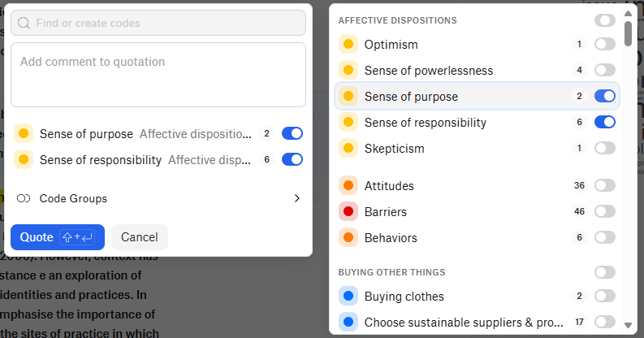This screenshot has width=644, height=338.
Task: Click the orange Behaviors code icon
Action: tap(348, 238)
